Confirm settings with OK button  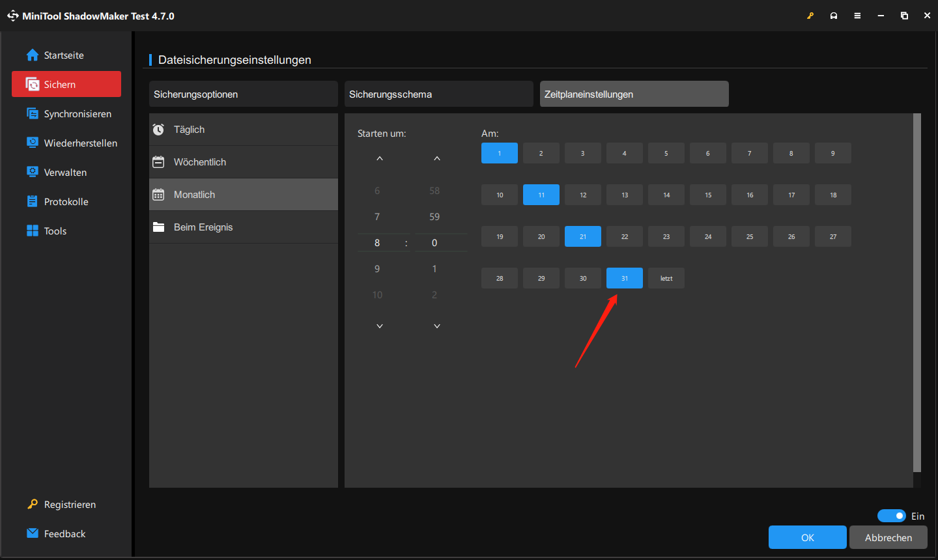pyautogui.click(x=808, y=537)
